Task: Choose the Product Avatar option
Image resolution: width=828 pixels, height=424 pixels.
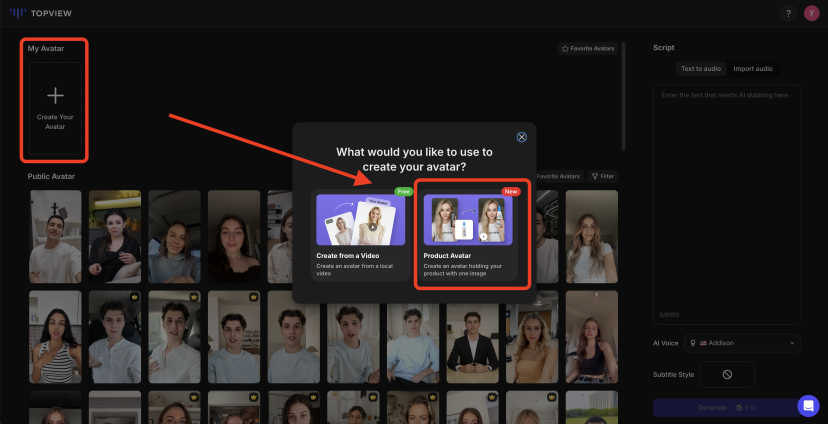Action: [x=468, y=234]
